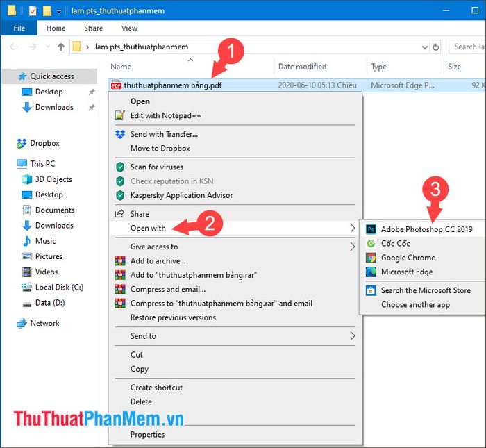Switch to the Home ribbon tab

pyautogui.click(x=56, y=28)
